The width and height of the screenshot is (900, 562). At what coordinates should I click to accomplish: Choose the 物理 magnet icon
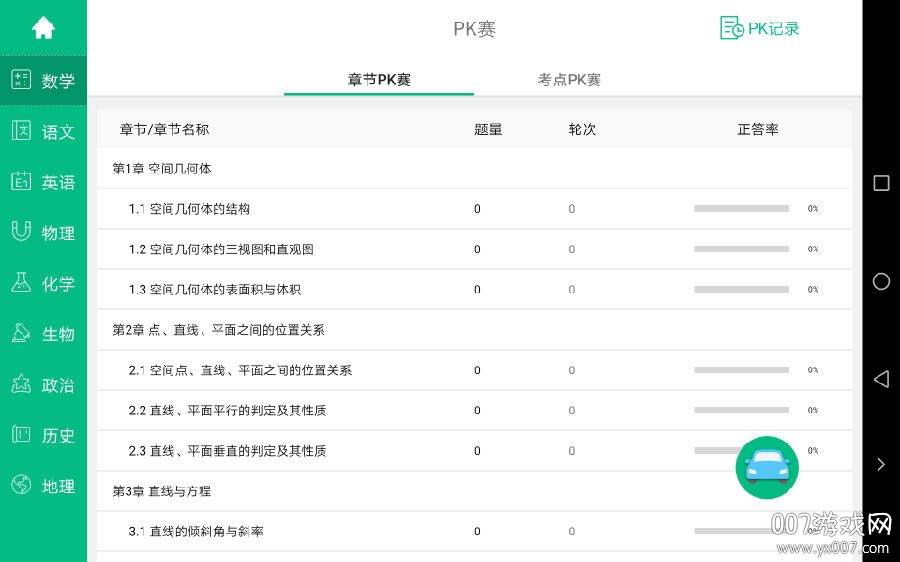pyautogui.click(x=21, y=232)
